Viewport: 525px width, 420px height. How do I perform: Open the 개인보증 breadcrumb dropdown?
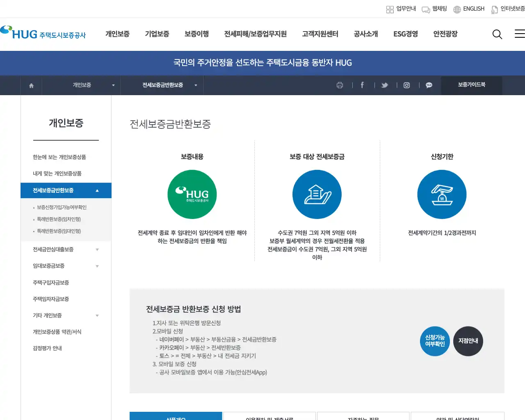[113, 85]
